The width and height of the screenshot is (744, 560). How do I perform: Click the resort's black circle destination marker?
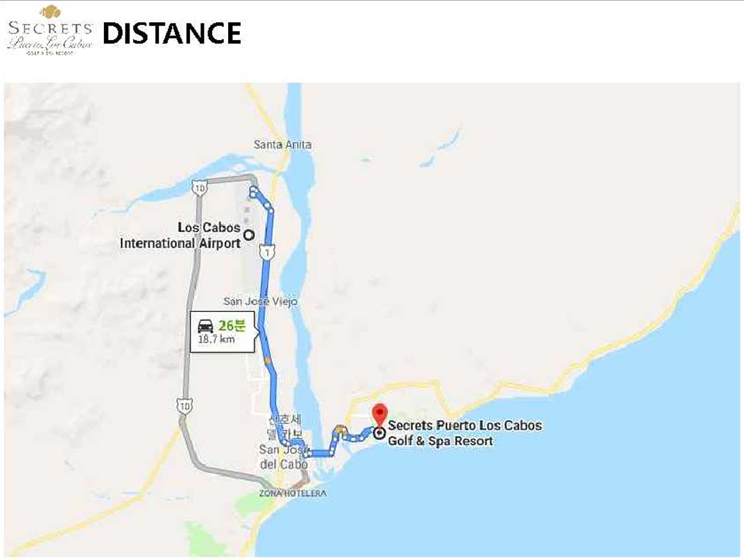pyautogui.click(x=379, y=433)
